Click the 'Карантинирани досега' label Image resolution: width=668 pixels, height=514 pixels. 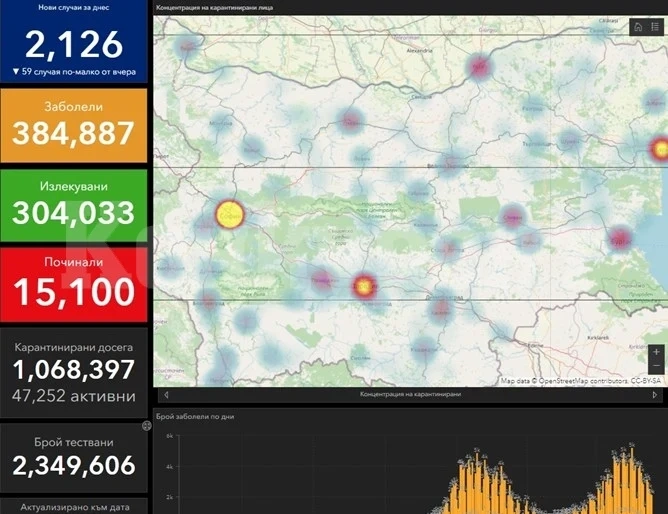tap(74, 347)
